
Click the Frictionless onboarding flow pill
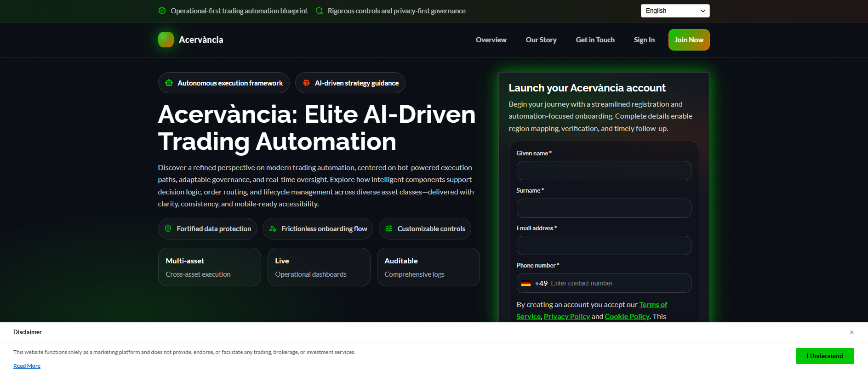coord(318,228)
